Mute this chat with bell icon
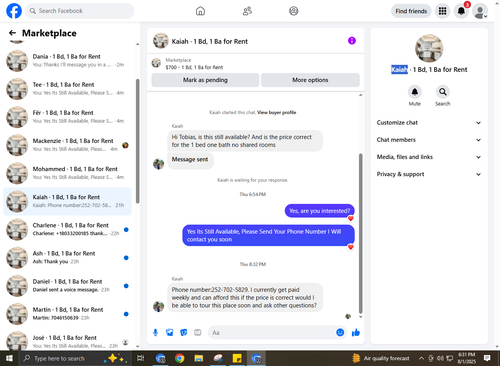The width and height of the screenshot is (500, 366). [415, 92]
